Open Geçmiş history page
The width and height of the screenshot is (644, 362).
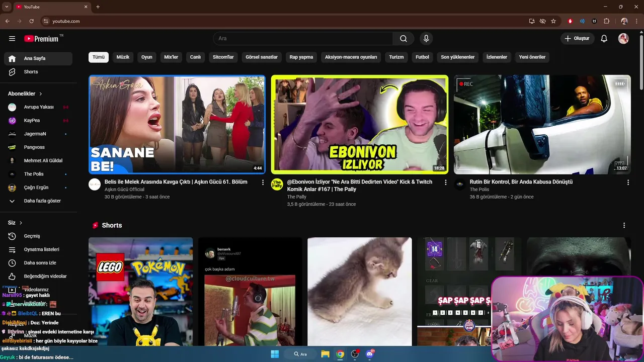(x=38, y=236)
